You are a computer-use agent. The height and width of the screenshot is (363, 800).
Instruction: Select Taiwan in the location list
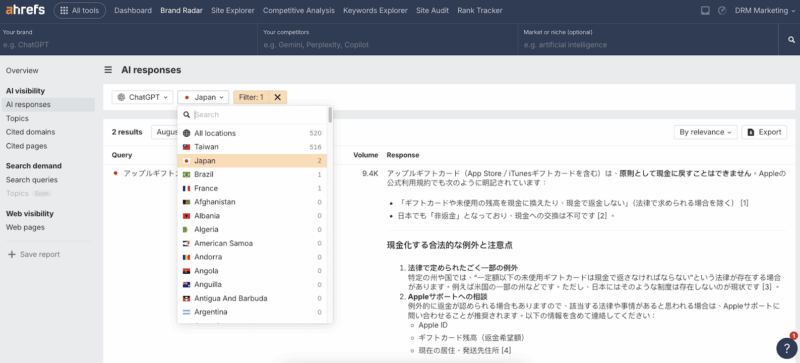click(252, 147)
